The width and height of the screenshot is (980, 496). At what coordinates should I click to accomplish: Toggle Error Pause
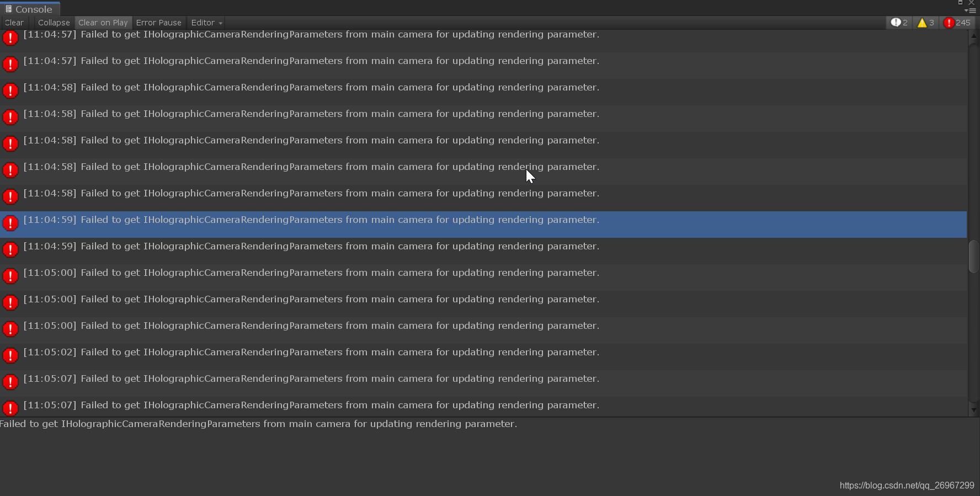point(159,23)
